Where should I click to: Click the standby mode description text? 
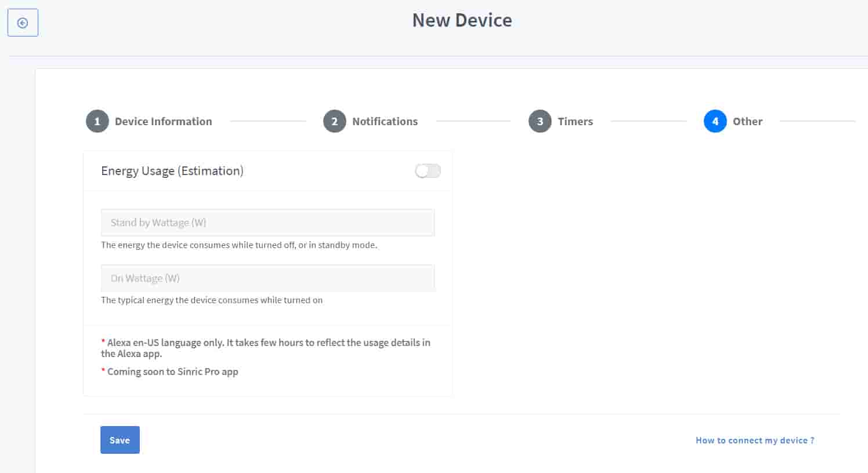pyautogui.click(x=239, y=245)
